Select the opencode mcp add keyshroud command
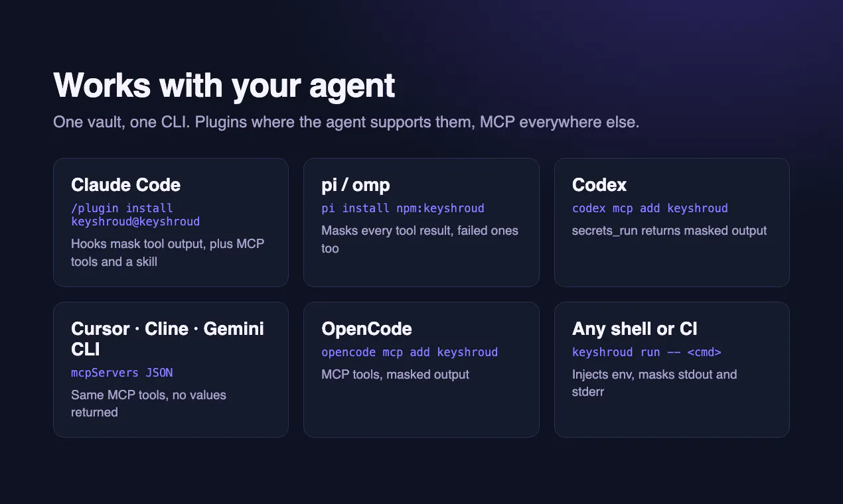The width and height of the screenshot is (843, 504). point(410,352)
